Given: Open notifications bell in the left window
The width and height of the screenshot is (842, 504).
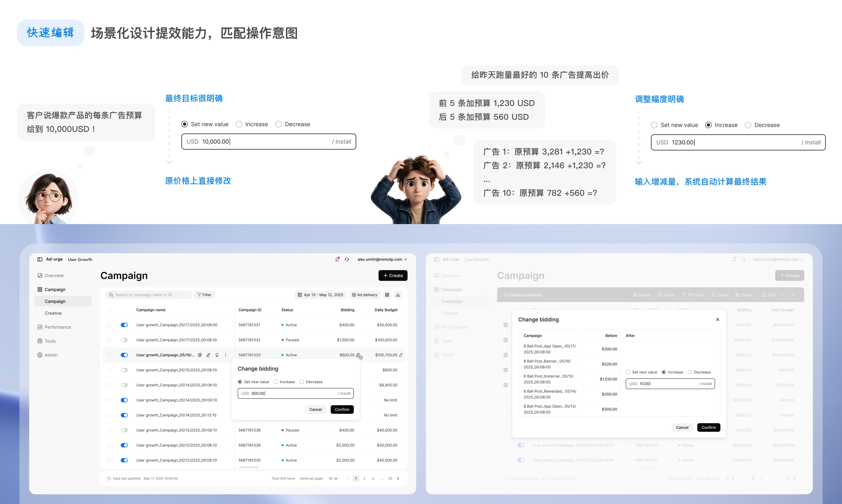Looking at the screenshot, I should (x=337, y=259).
